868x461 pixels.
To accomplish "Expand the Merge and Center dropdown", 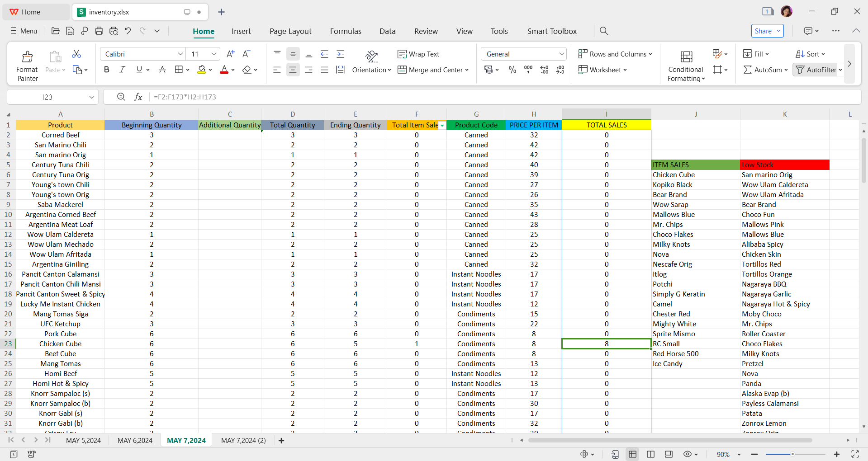I will 467,70.
